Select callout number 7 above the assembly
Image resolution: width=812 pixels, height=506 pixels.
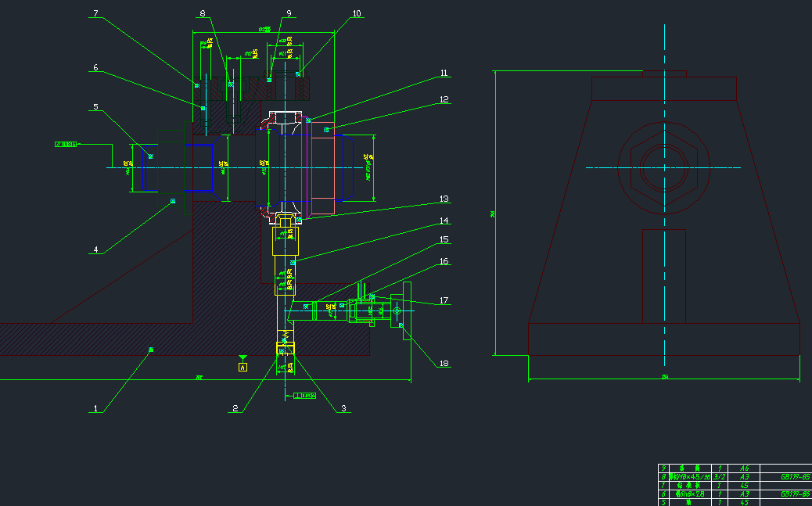(x=95, y=13)
